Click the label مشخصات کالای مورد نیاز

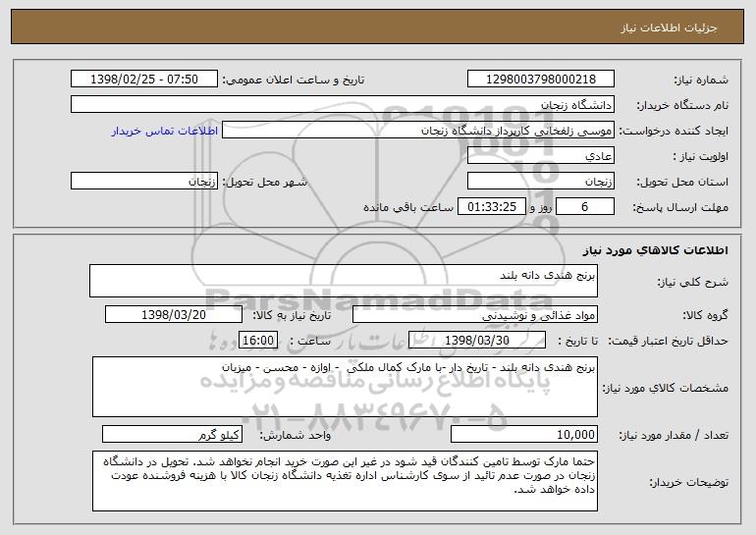click(x=666, y=388)
